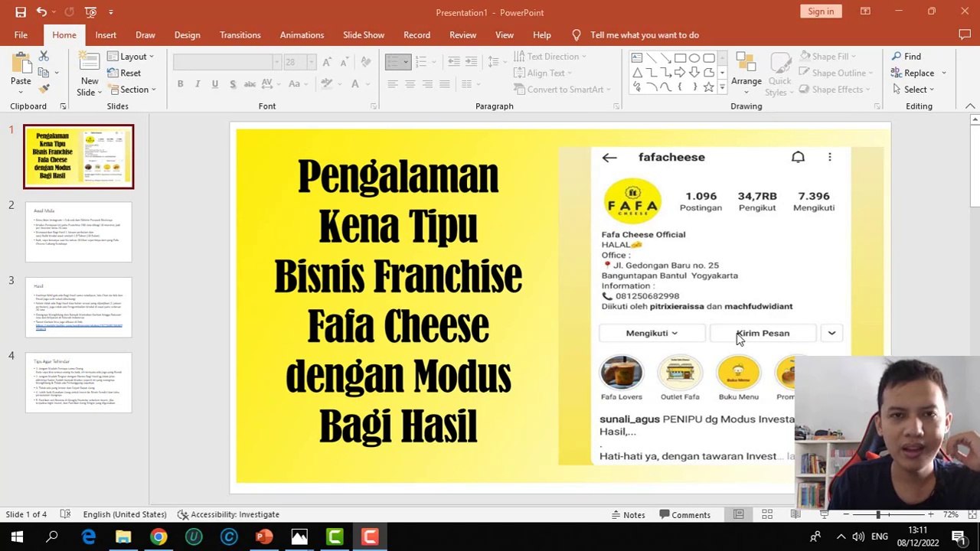Switch to the Insert tab

pos(106,34)
